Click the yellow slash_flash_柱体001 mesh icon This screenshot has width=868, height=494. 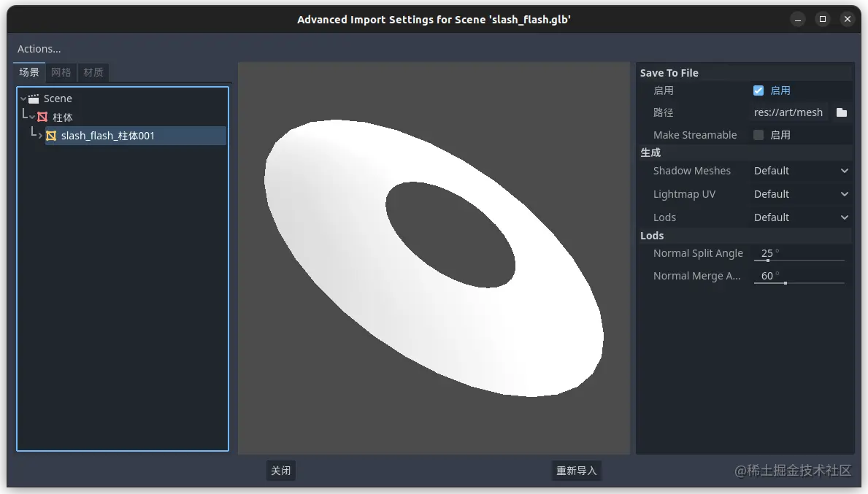coord(51,136)
